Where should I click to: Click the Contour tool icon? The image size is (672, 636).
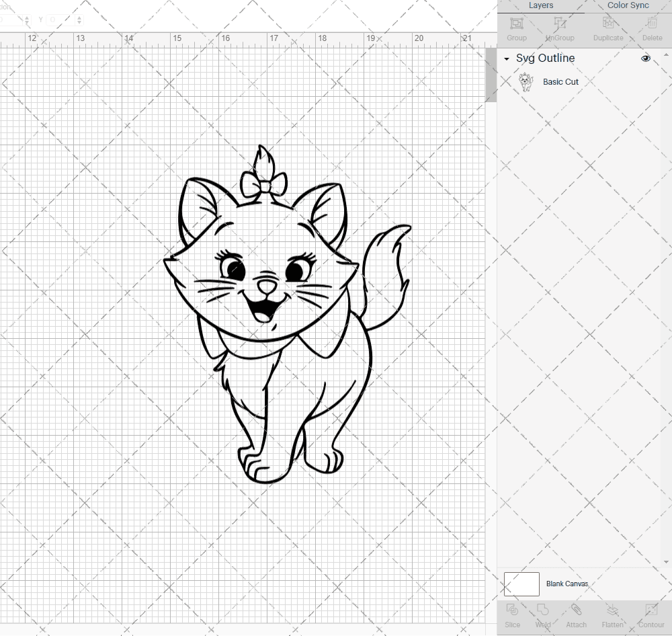pyautogui.click(x=651, y=609)
